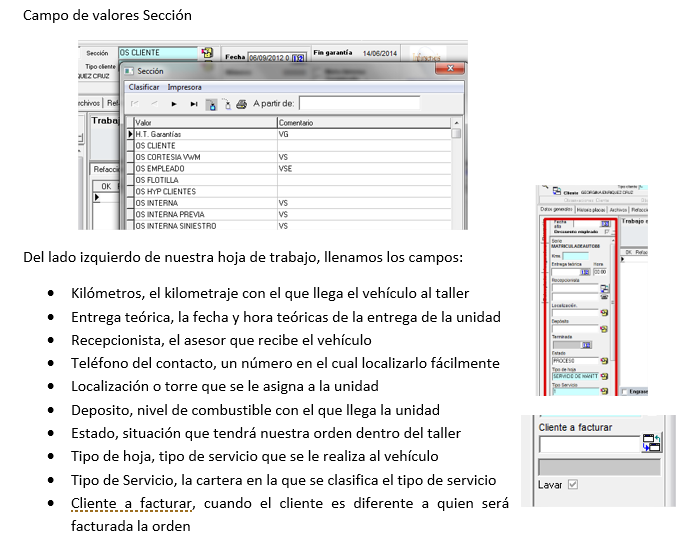Click the blue bottle filter icon in toolbar
The width and height of the screenshot is (690, 539).
[x=212, y=105]
